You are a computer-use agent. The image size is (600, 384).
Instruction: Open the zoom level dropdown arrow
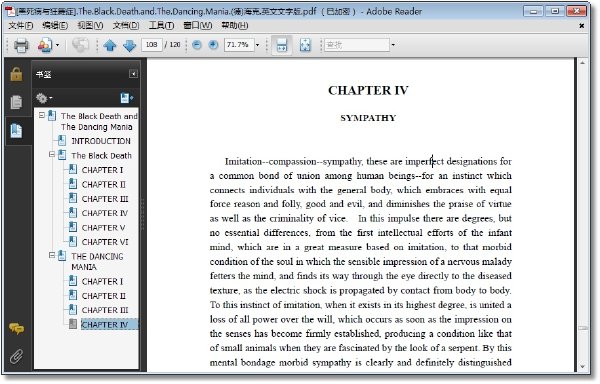pos(258,45)
